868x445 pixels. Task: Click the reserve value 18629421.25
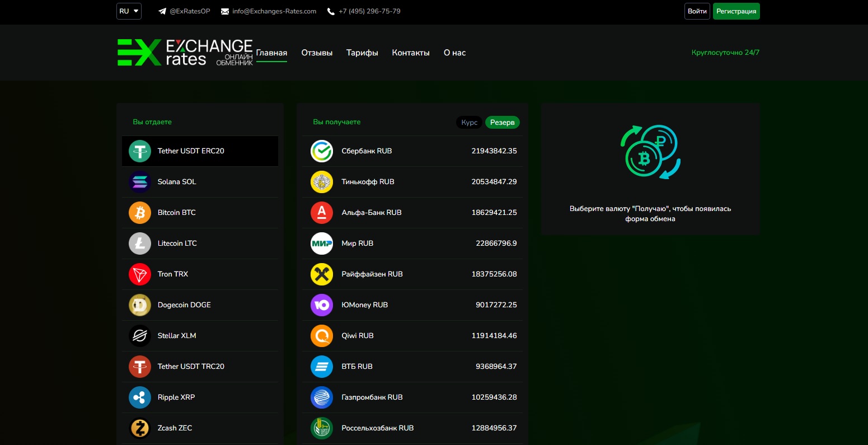(494, 213)
